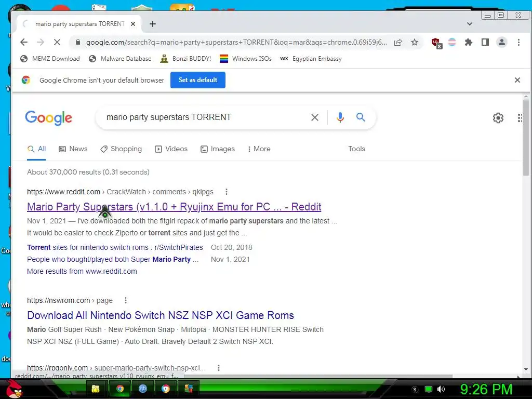Submit search with magnifier icon
This screenshot has width=532, height=399.
pyautogui.click(x=361, y=117)
